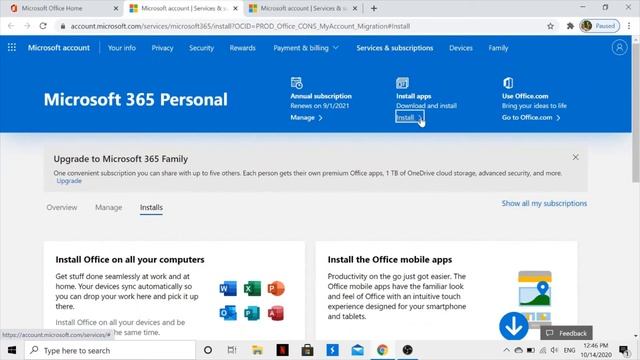Screen dimensions: 640x360
Task: Click the Type here to search box
Action: click(x=110, y=350)
